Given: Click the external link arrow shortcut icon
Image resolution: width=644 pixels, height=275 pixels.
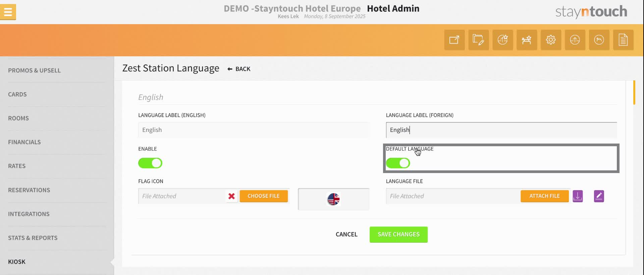Looking at the screenshot, I should coord(454,40).
